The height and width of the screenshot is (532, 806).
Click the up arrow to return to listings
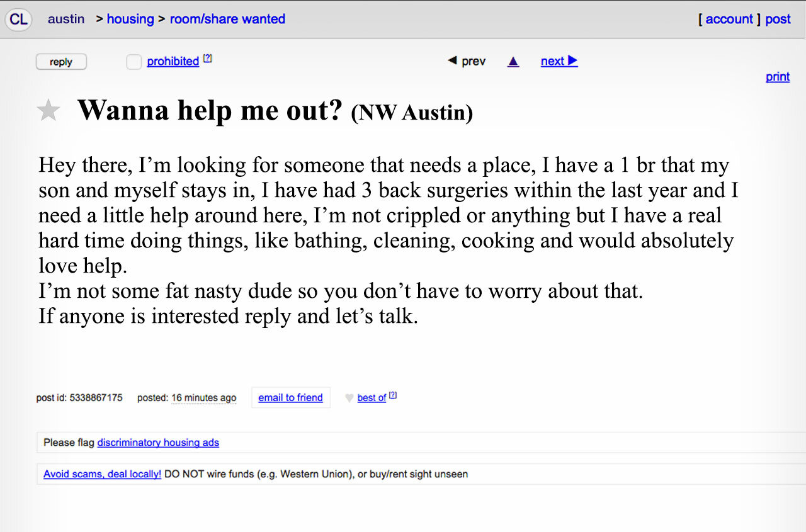coord(513,60)
